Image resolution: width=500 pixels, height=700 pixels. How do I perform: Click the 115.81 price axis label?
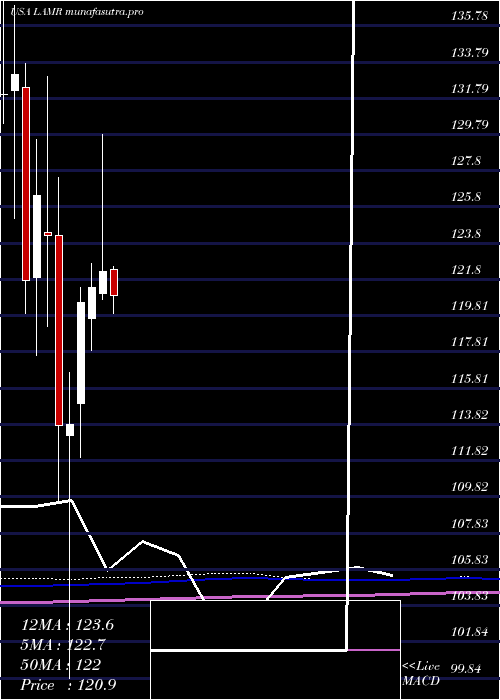pos(469,378)
